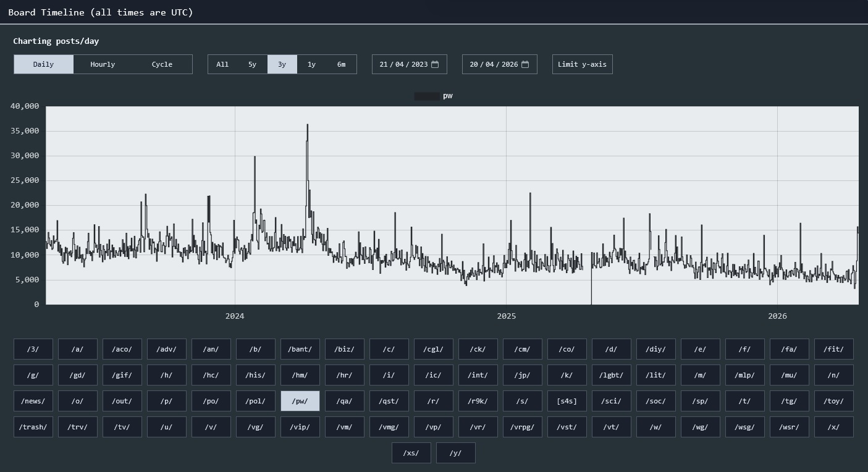Select the /lit/ board
Screen dimensions: 868x472
click(x=656, y=375)
